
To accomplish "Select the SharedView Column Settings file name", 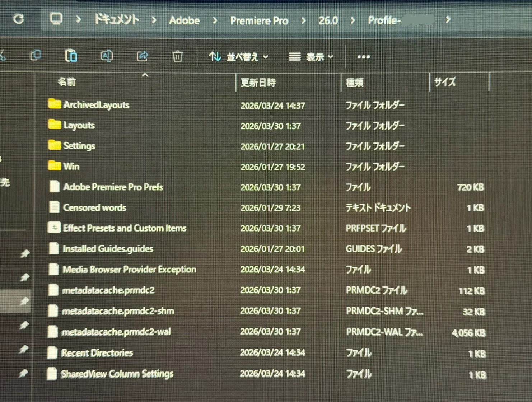I will point(117,374).
